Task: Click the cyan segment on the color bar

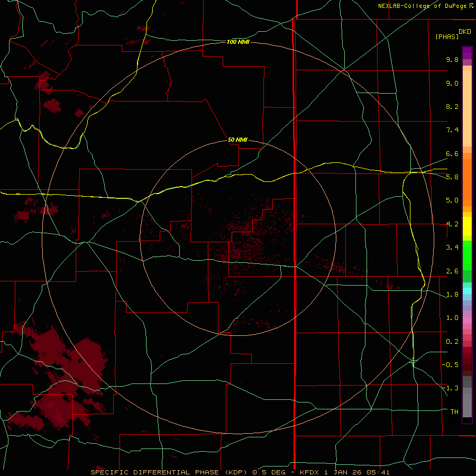Action: pos(467,291)
